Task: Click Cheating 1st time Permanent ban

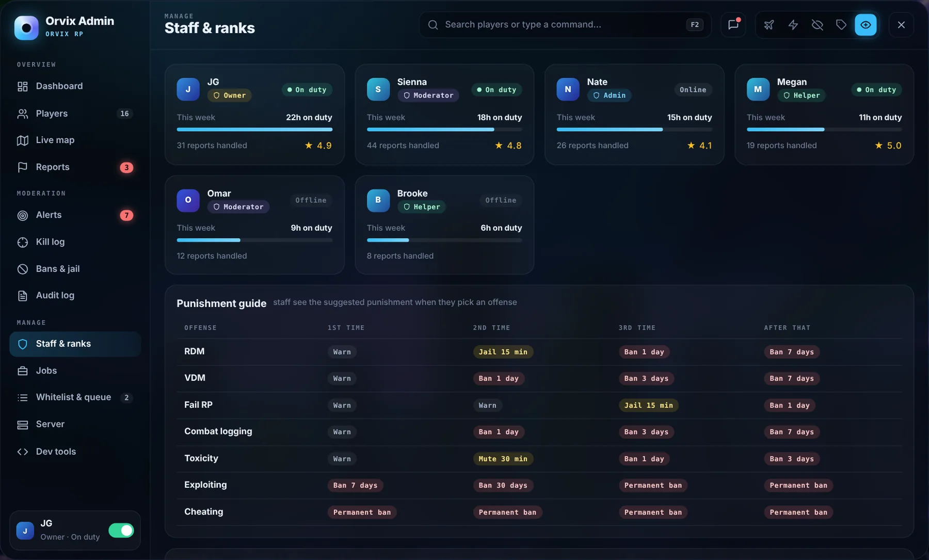Action: (x=362, y=513)
